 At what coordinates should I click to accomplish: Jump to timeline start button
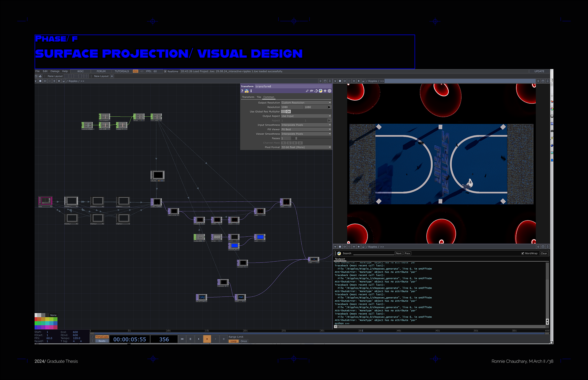coord(182,339)
